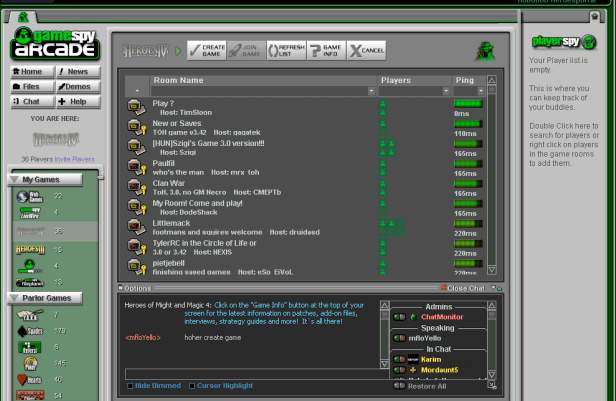Toggle Hide Dimmed checkbox
The image size is (616, 401).
click(130, 386)
